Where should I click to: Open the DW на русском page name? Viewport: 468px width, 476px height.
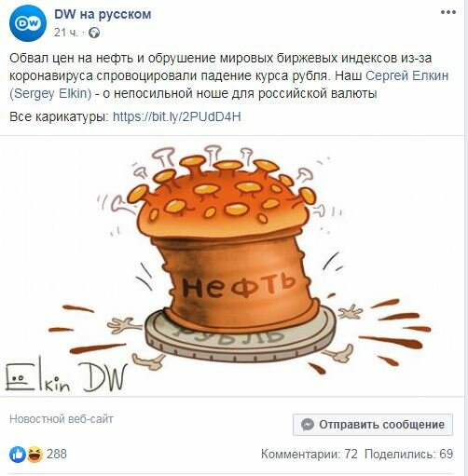(x=103, y=14)
